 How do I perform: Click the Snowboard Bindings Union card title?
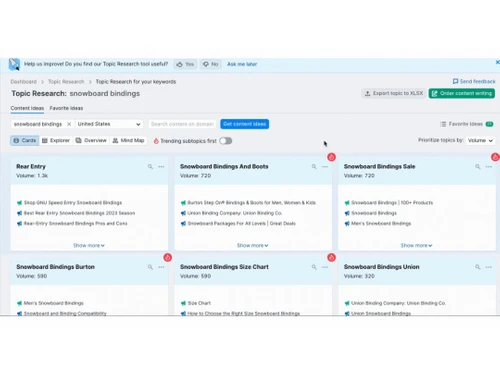[382, 267]
